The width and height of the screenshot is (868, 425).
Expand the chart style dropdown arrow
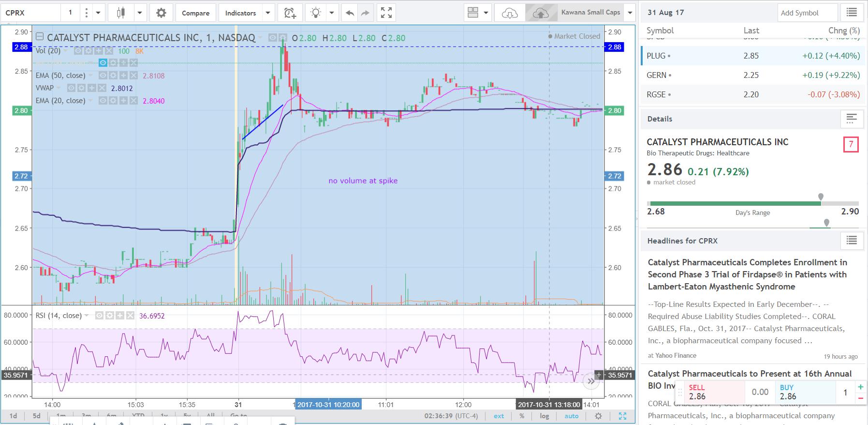(140, 13)
